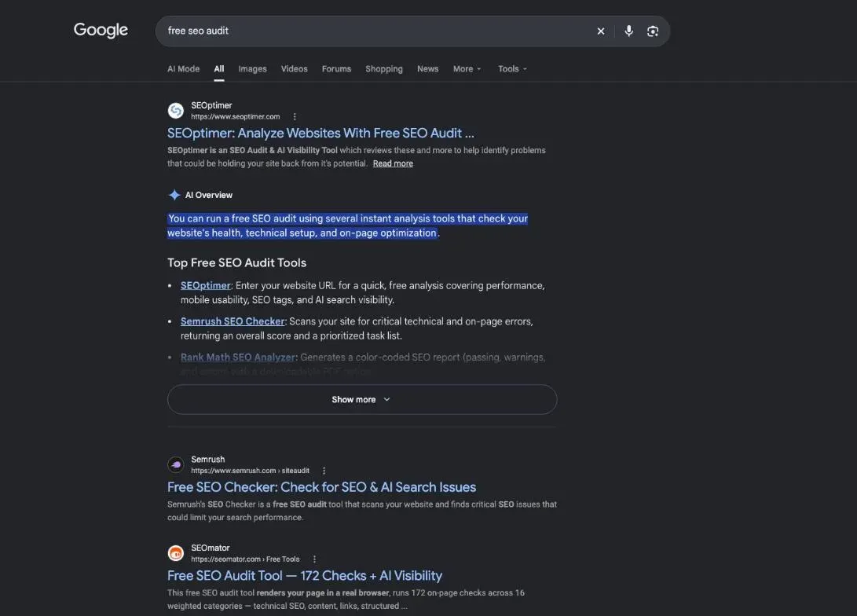The image size is (857, 616).
Task: Start voice search with the microphone icon
Action: pyautogui.click(x=629, y=31)
